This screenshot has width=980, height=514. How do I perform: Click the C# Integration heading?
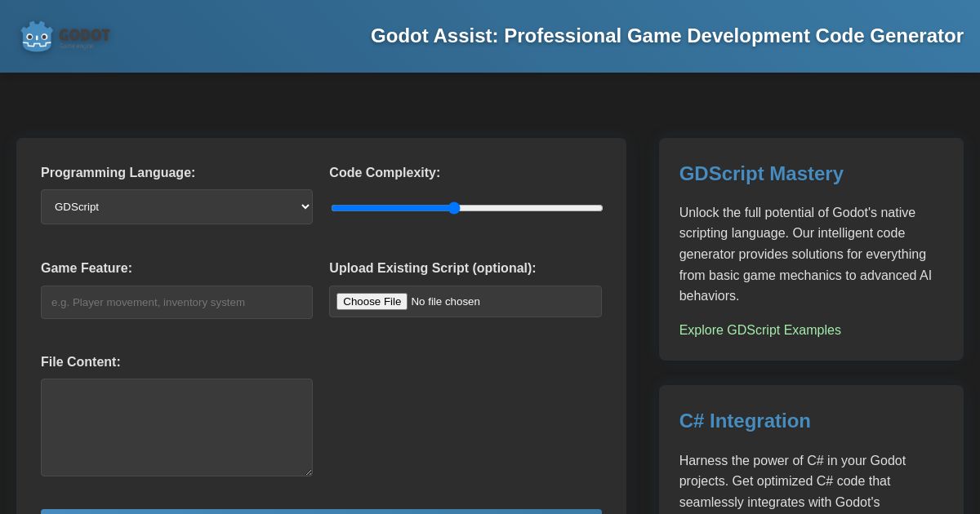[744, 421]
